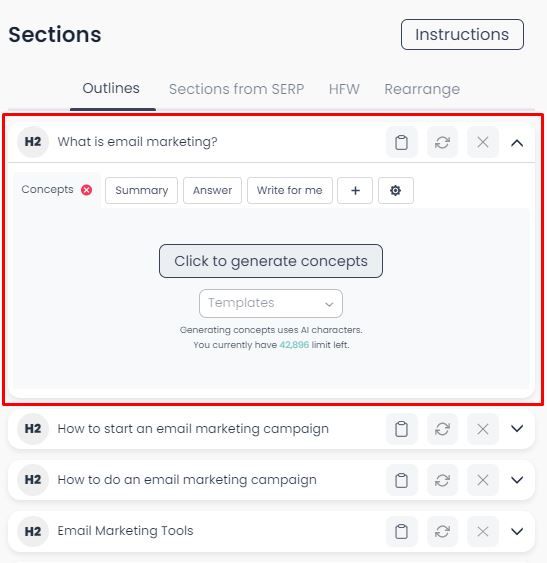The width and height of the screenshot is (547, 563).
Task: Collapse the 'What is email marketing?' section
Action: 517,143
